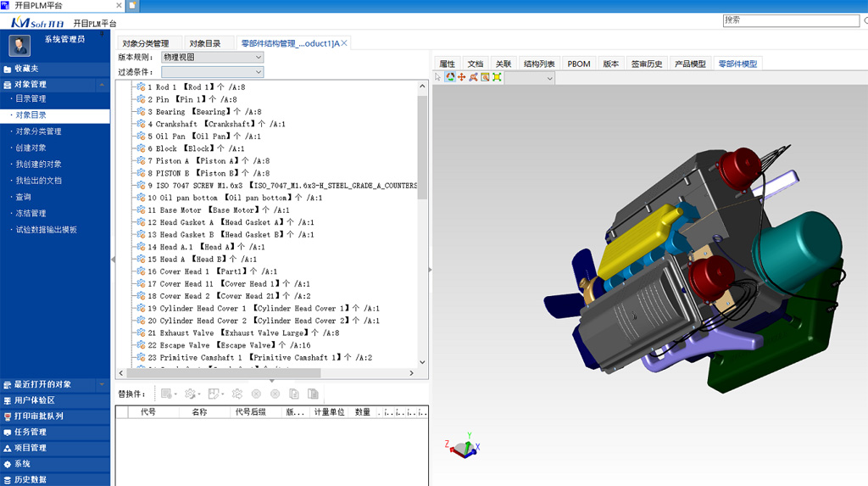Click the 搜索 search input field

[793, 20]
